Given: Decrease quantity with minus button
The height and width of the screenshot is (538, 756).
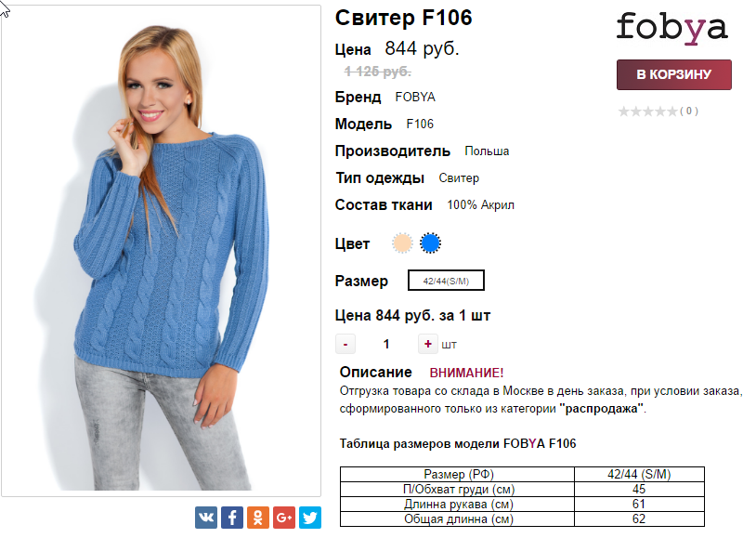Looking at the screenshot, I should point(345,344).
